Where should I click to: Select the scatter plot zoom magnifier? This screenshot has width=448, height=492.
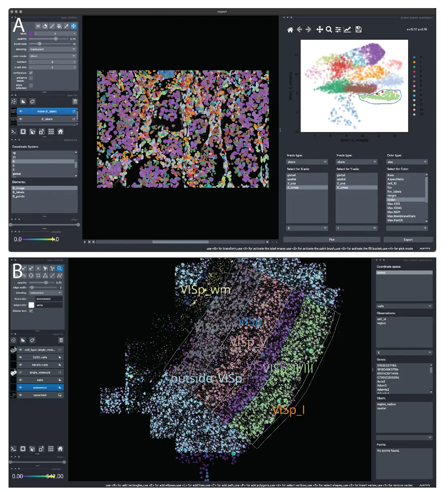[x=329, y=30]
